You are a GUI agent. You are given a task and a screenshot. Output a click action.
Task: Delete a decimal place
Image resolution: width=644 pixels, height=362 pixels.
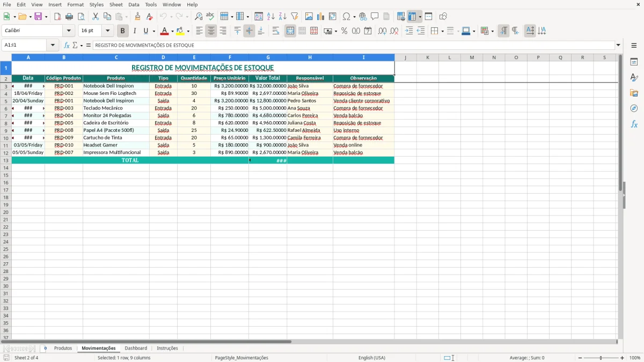click(x=394, y=31)
